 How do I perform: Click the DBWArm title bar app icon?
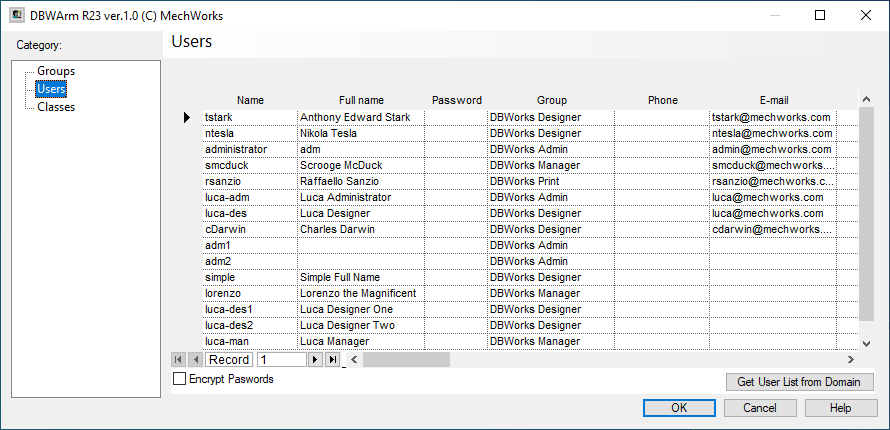16,15
